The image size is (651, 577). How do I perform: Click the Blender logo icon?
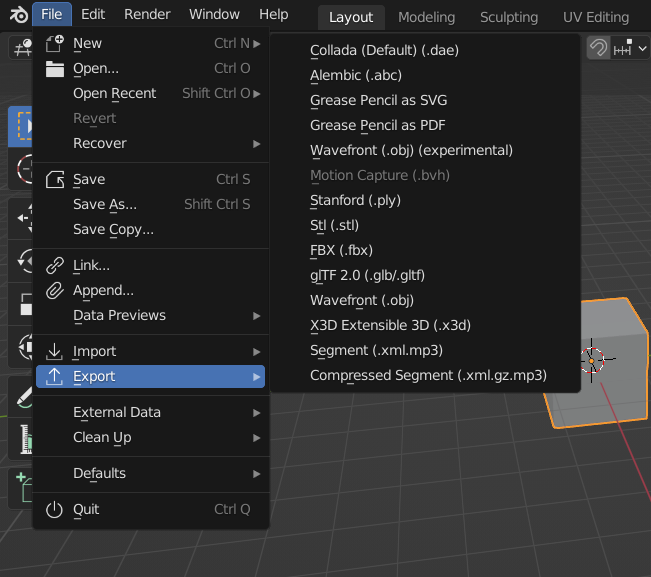click(18, 15)
